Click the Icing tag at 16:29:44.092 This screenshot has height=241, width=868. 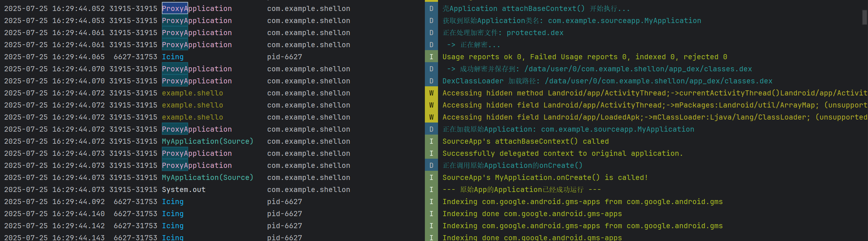pos(173,202)
